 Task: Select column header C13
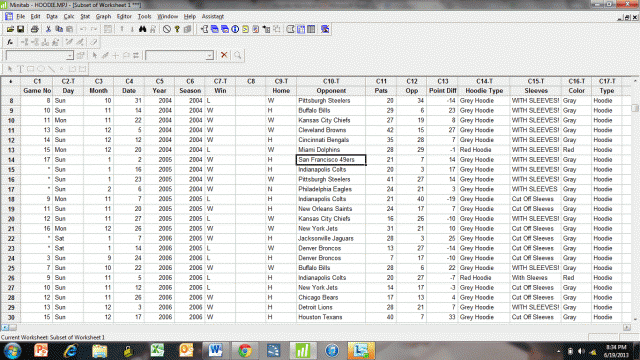[442, 81]
